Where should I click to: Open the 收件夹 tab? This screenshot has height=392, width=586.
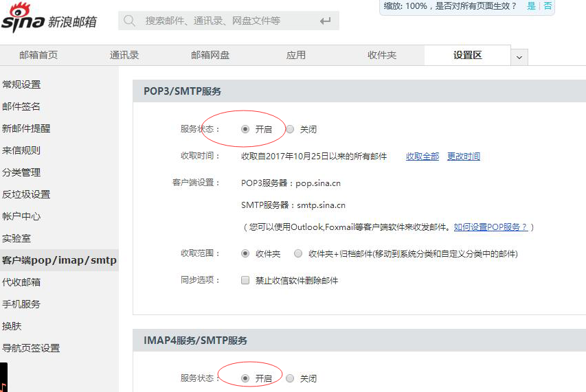click(382, 55)
